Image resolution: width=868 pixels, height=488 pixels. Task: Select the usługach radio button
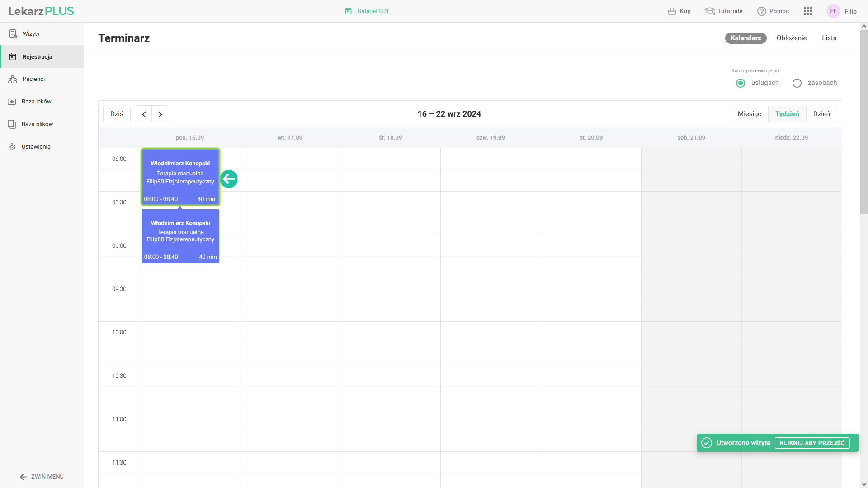coord(741,83)
